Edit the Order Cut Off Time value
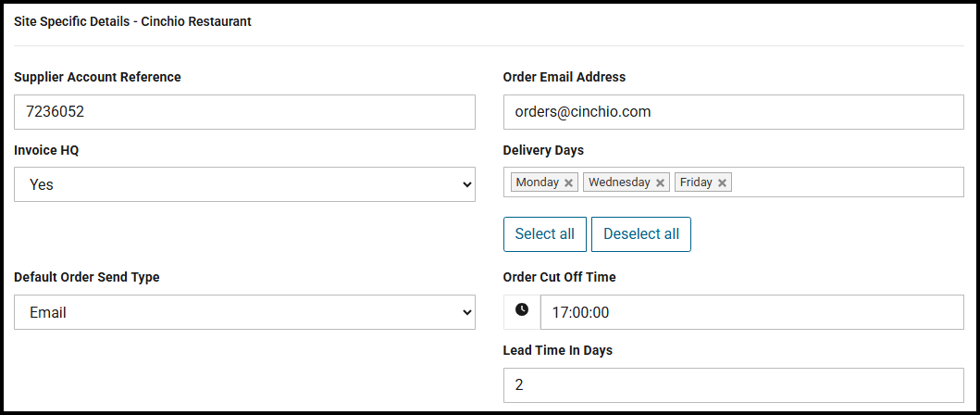 [751, 312]
